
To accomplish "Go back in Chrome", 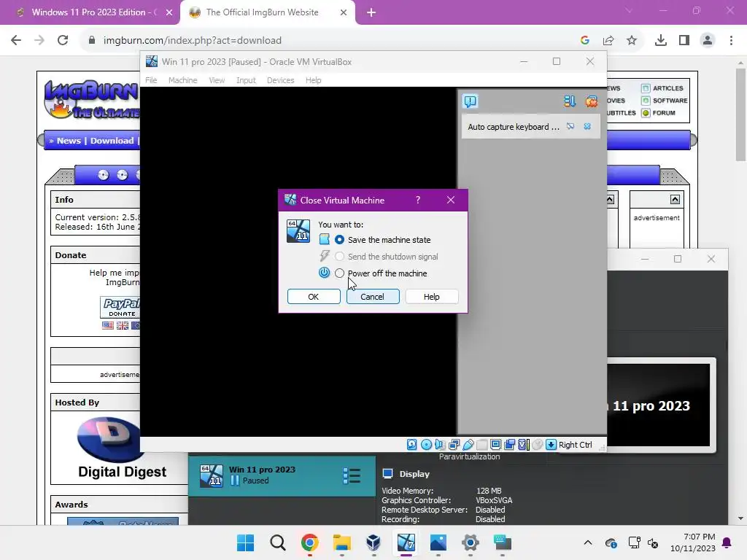I will [x=16, y=40].
